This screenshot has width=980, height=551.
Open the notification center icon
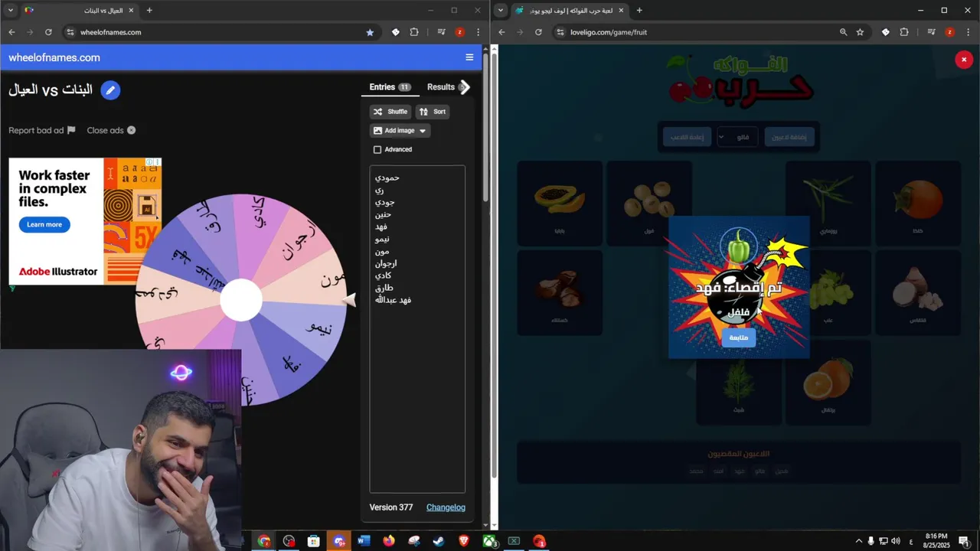click(x=964, y=541)
